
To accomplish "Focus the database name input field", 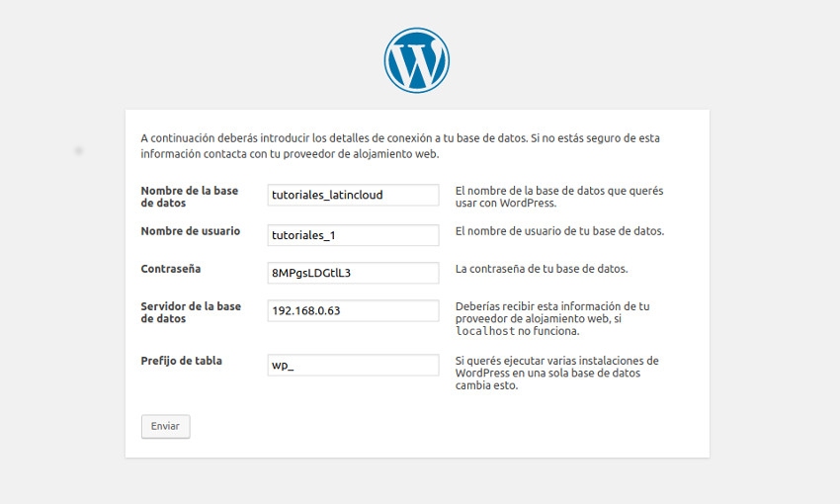I will (353, 195).
